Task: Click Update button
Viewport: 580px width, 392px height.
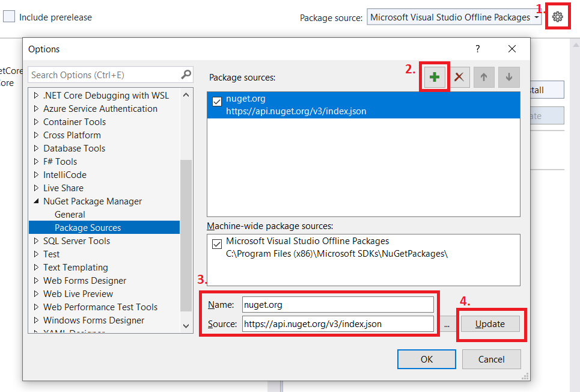Action: tap(490, 324)
